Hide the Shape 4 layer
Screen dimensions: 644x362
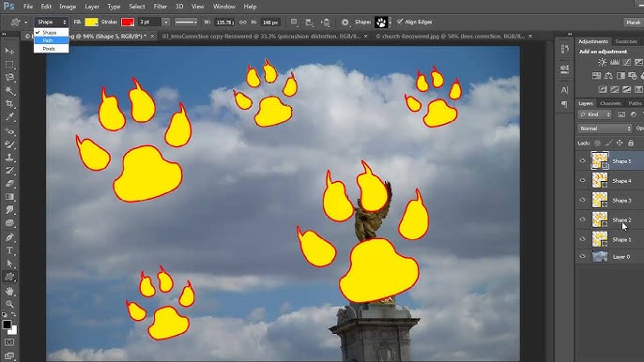coord(582,180)
